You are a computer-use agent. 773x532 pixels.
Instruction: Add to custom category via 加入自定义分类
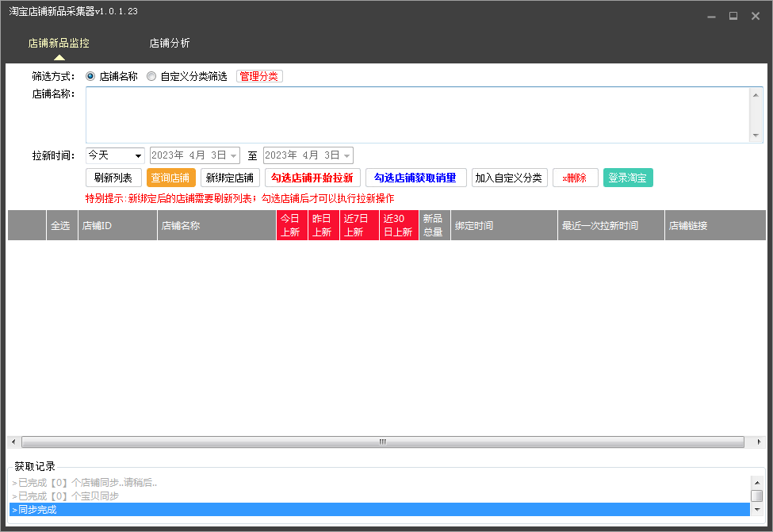point(509,178)
